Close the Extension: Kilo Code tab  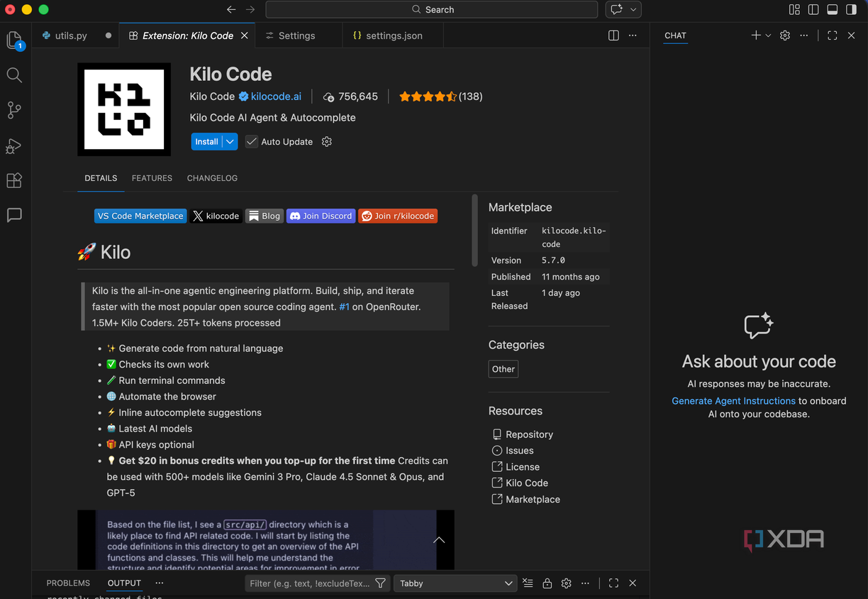point(245,35)
